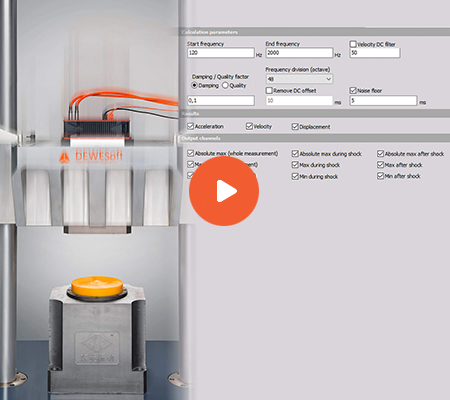Toggle the Displacement result checkbox
450x400 pixels.
(x=295, y=126)
